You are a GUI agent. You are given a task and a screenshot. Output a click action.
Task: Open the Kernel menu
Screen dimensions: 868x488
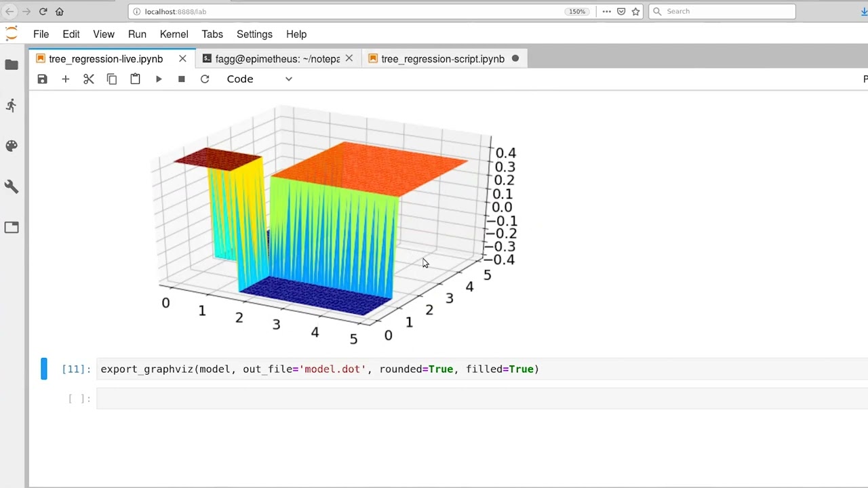pos(174,34)
